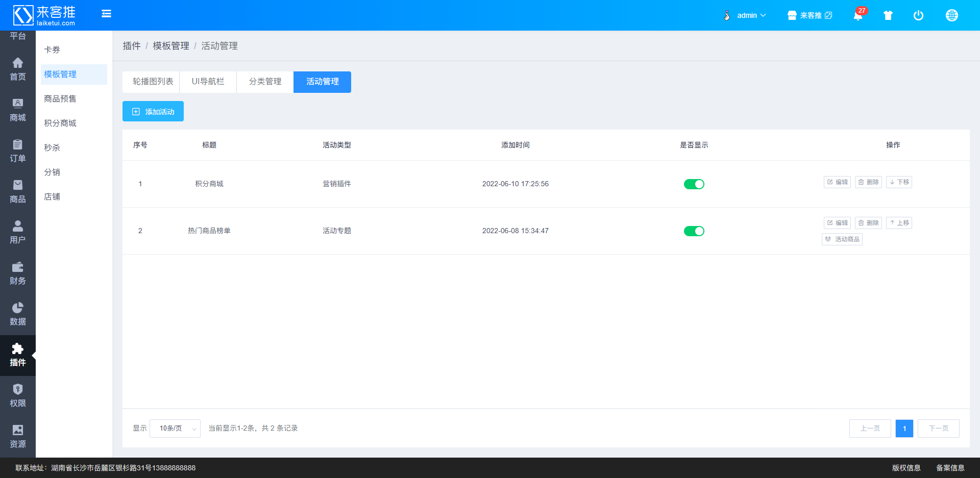
Task: Delete the 积分商城 activity
Action: tap(868, 182)
